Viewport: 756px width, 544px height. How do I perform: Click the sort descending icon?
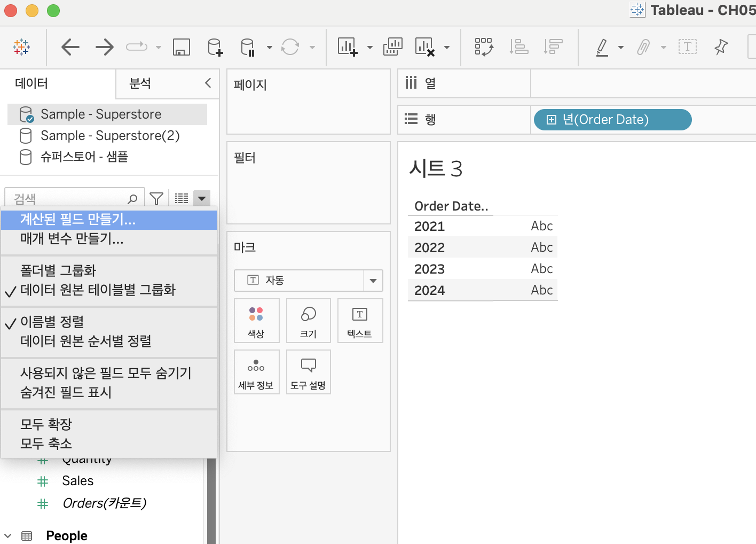pyautogui.click(x=553, y=47)
